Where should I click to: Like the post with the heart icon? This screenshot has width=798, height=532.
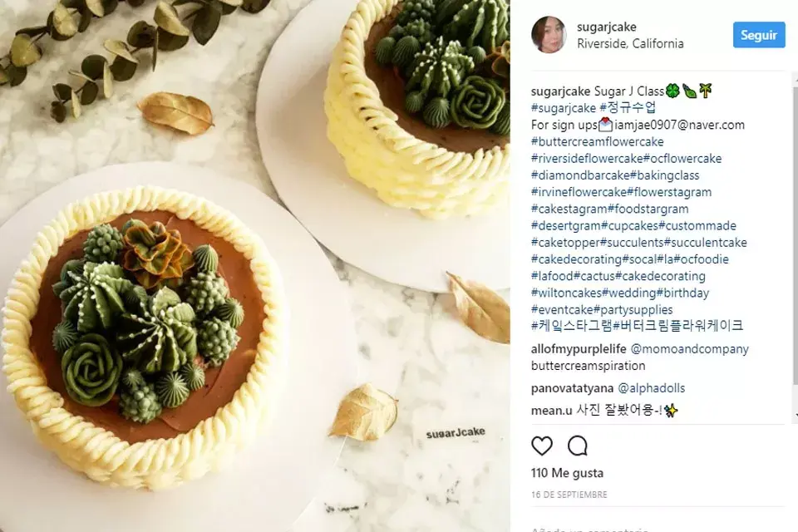click(541, 446)
